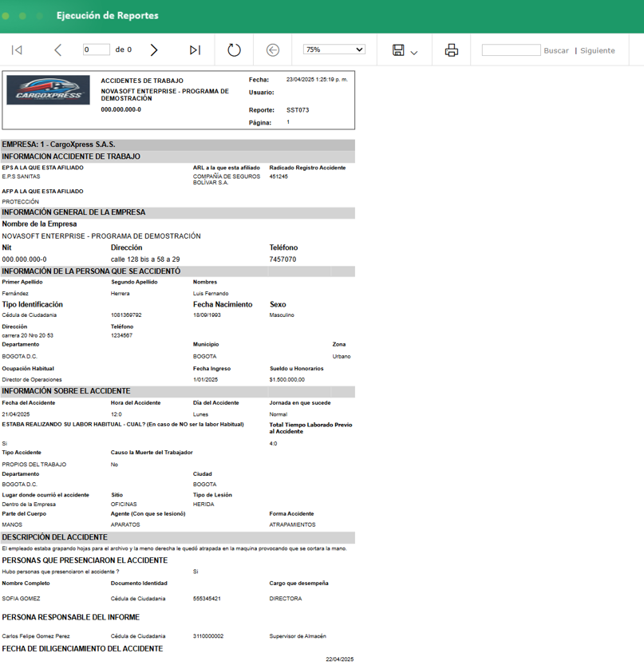644x669 pixels.
Task: Select responsible 'Carlos Felipe Gomez Perez'
Action: [36, 636]
